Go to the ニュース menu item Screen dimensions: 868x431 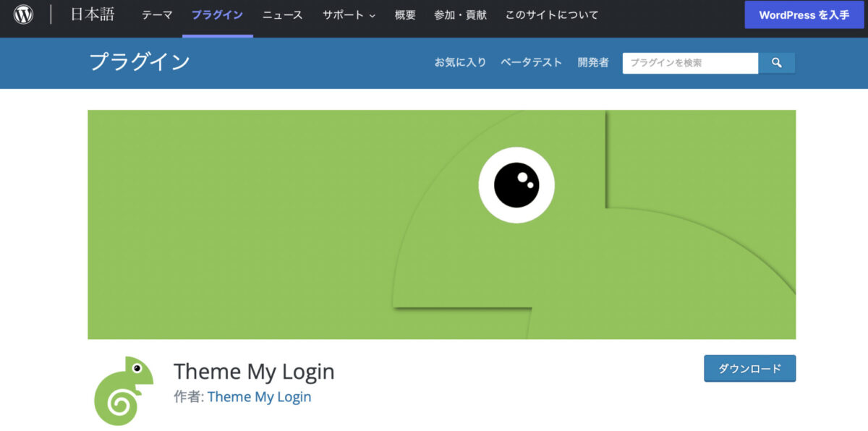coord(283,15)
